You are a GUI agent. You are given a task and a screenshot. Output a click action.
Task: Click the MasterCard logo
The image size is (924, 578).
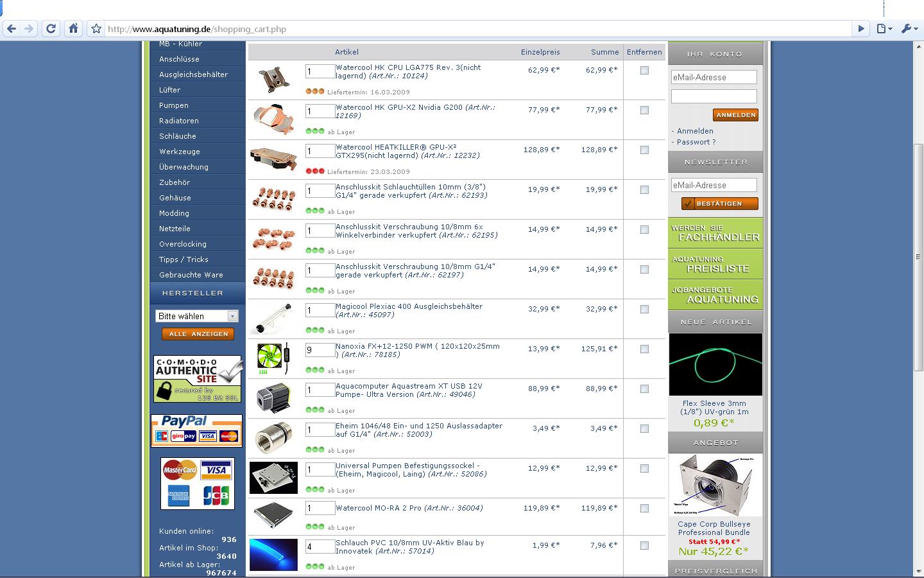(180, 470)
